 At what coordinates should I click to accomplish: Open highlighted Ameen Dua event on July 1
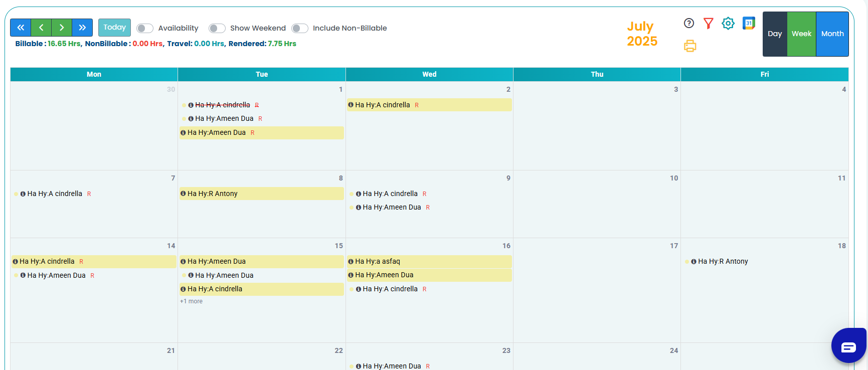tap(262, 133)
